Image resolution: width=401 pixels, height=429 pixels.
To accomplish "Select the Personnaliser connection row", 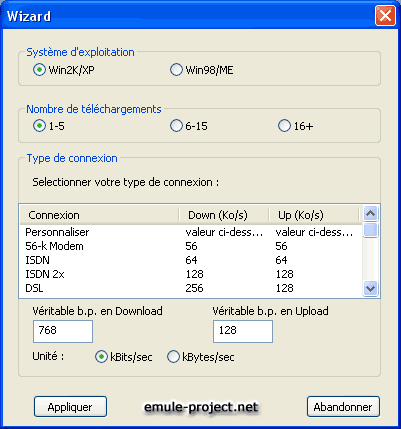I will click(191, 232).
